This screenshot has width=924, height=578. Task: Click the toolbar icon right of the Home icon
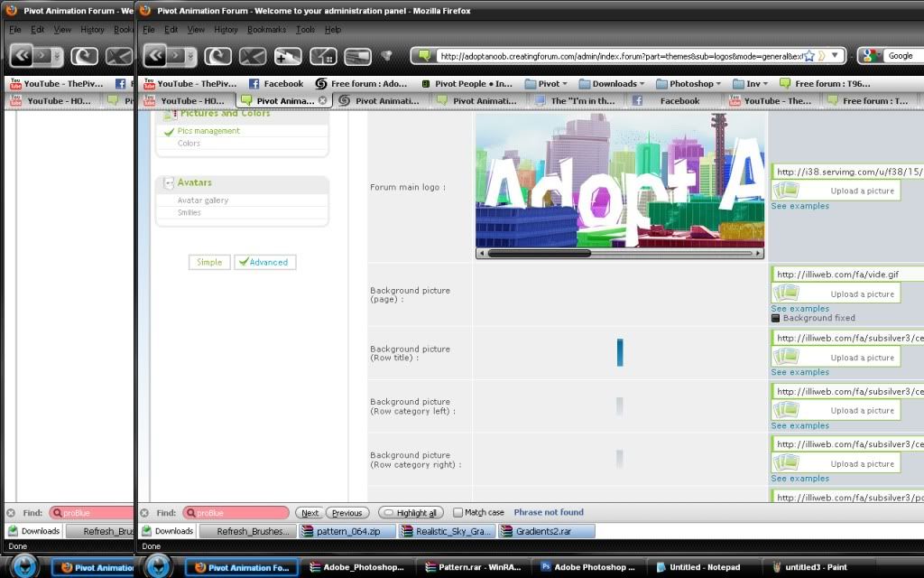pos(357,56)
